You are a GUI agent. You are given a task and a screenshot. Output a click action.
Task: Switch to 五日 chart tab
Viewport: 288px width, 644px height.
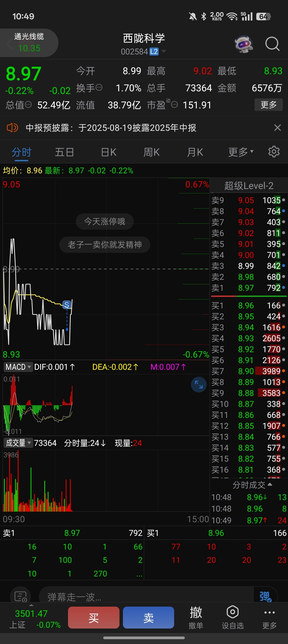pos(65,152)
